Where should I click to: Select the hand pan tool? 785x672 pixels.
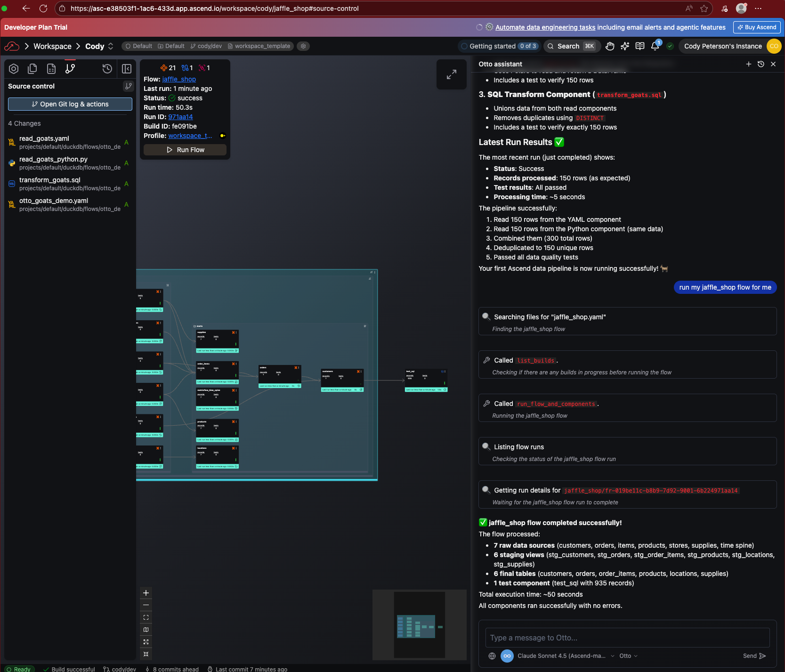[x=610, y=46]
